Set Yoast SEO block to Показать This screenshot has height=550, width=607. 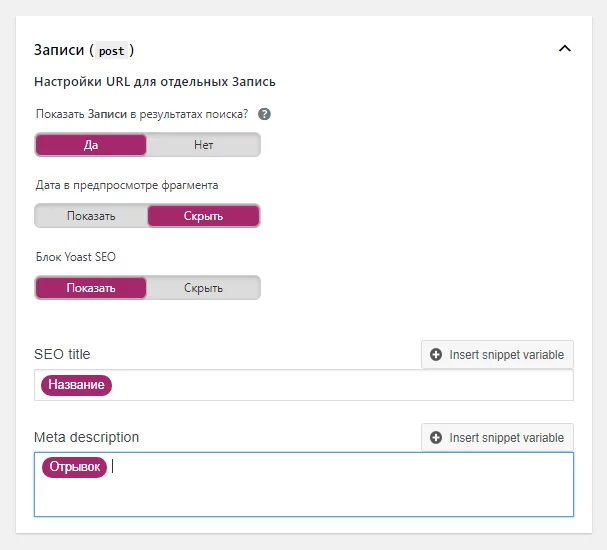tap(91, 288)
